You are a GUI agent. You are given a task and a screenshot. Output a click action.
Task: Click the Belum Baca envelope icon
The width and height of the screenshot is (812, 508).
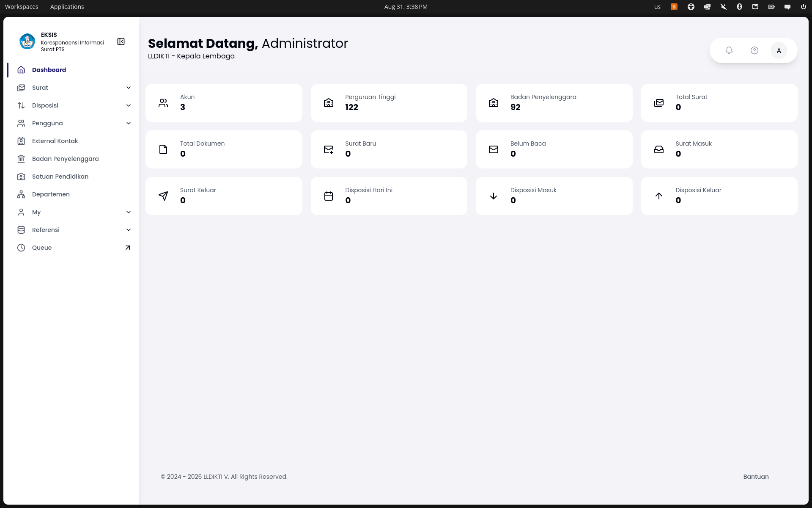tap(494, 149)
